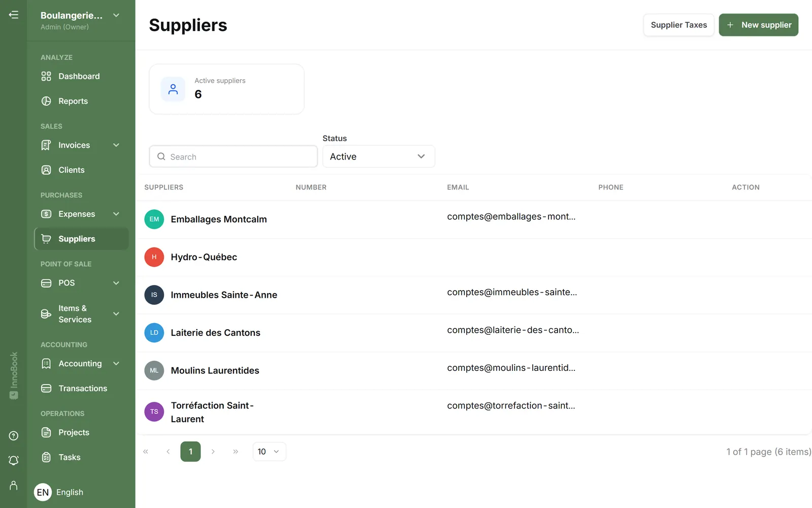Expand the Expenses submenu chevron
Screen dimensions: 812x508
116,214
